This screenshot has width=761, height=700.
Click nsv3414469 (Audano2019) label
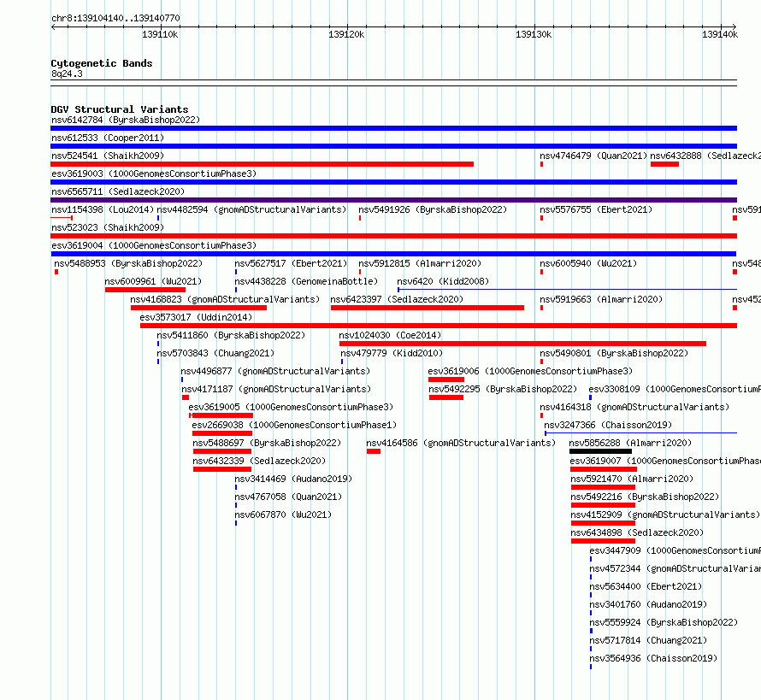tap(293, 479)
